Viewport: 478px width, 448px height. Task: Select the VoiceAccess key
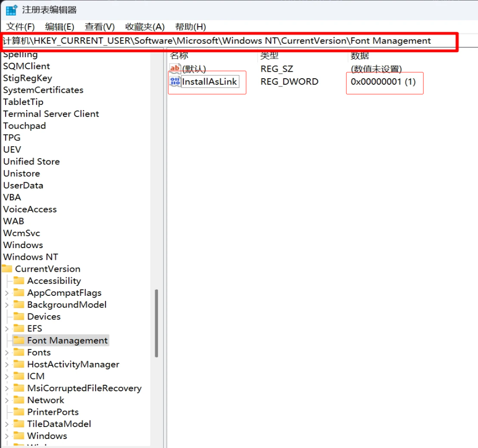tap(30, 209)
